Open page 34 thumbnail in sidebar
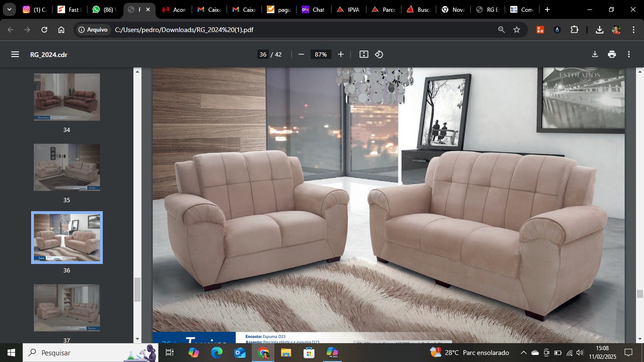This screenshot has width=644, height=362. tap(67, 97)
